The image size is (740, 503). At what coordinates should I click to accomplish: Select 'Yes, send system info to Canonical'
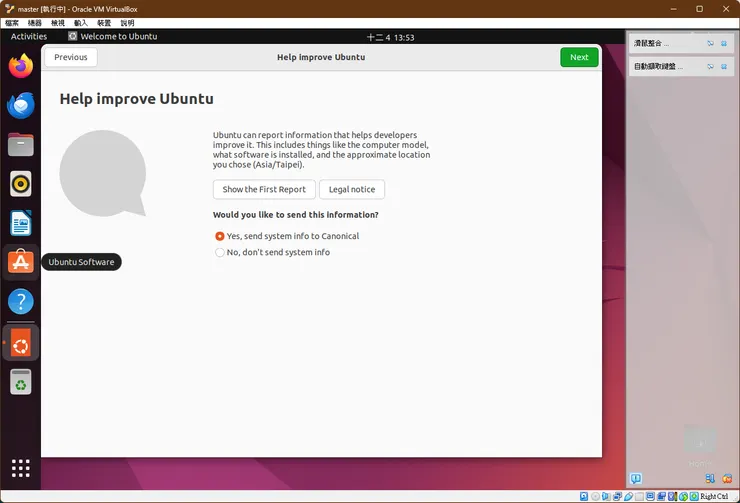coord(286,236)
